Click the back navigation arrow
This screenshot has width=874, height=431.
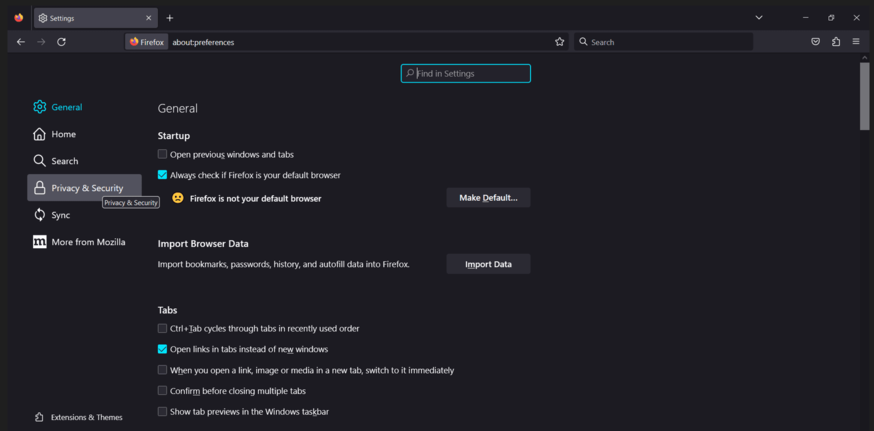21,42
